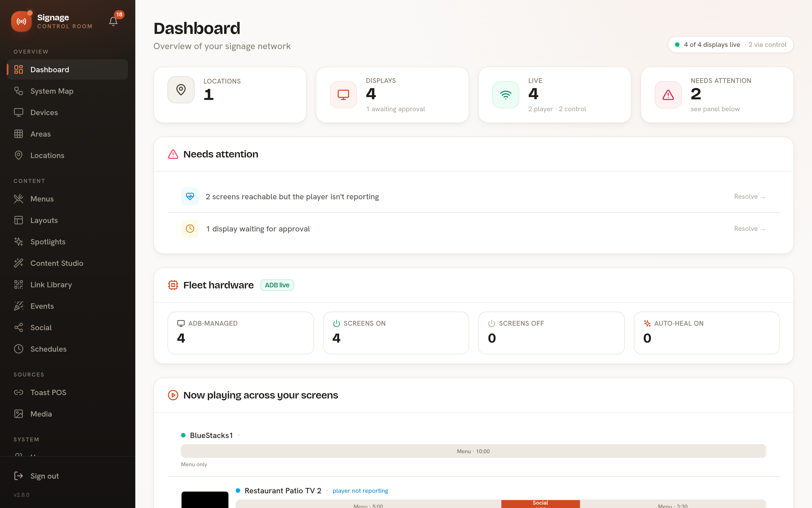Open the Needs Attention stat card

717,95
